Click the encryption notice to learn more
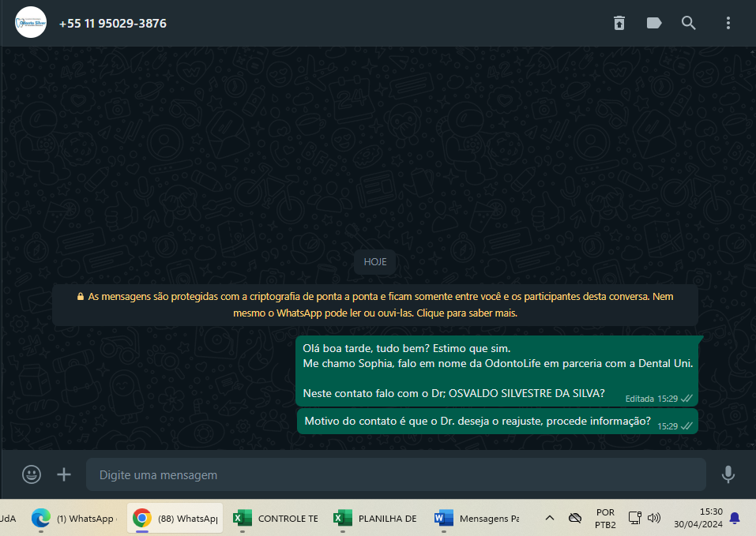Screen dimensions: 756x536 (x=375, y=305)
